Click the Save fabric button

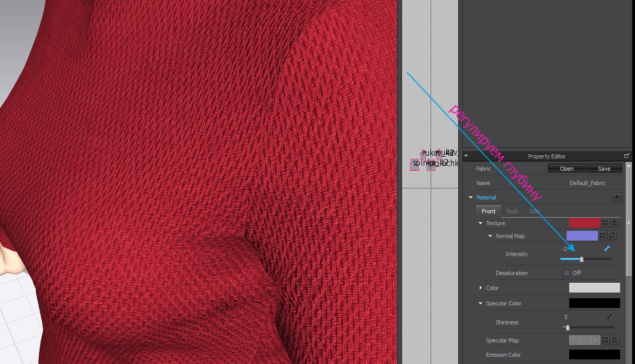[x=604, y=168]
